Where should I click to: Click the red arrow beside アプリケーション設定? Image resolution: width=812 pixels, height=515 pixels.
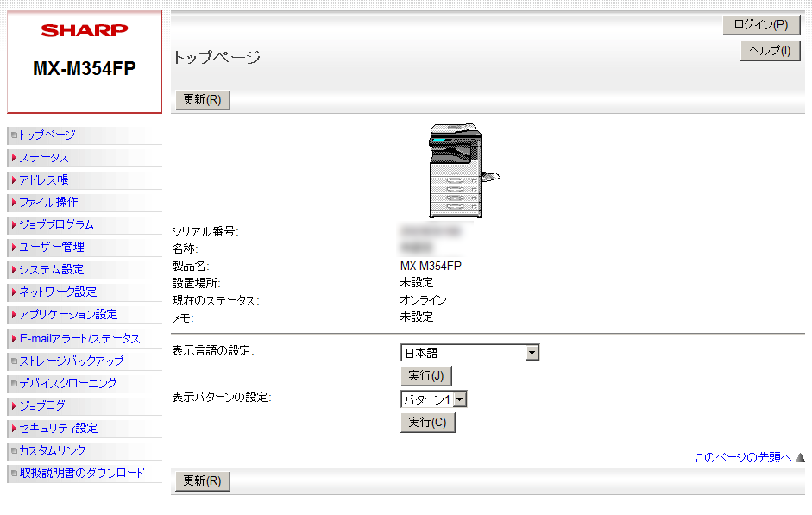pos(15,314)
